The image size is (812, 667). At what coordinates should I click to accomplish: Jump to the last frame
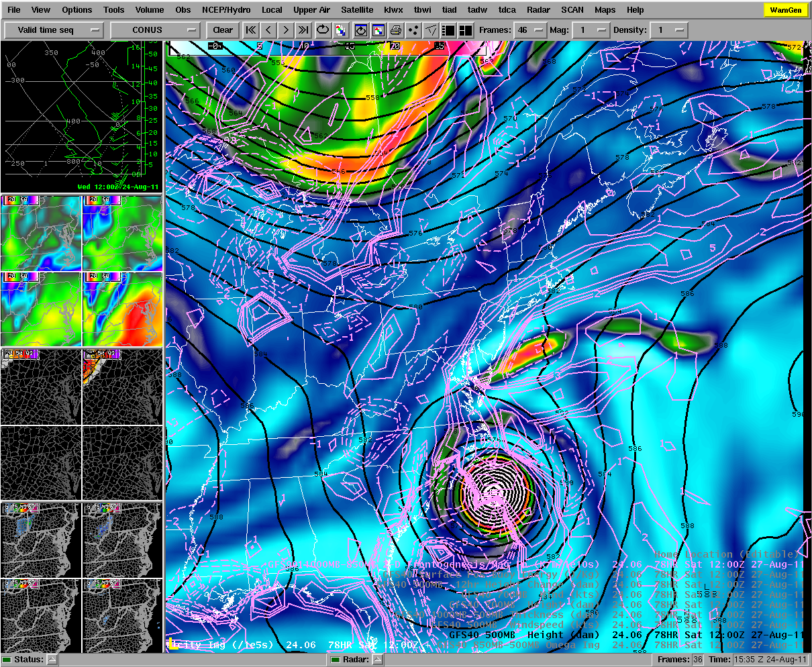click(x=303, y=30)
